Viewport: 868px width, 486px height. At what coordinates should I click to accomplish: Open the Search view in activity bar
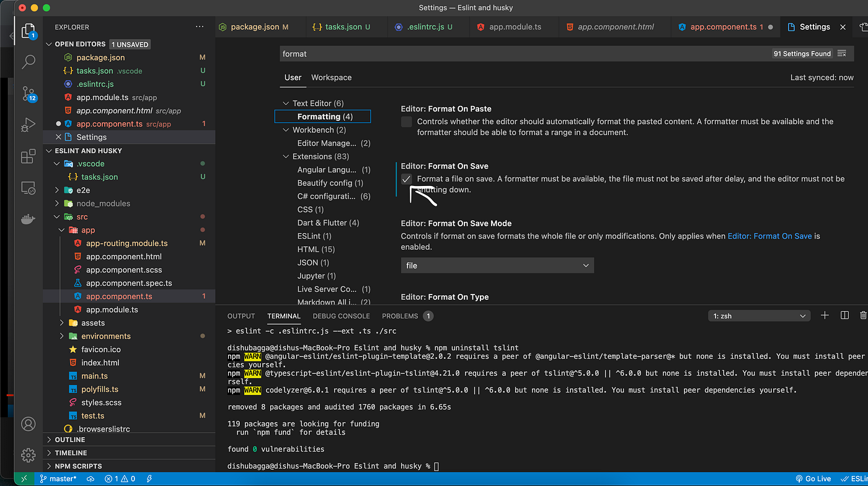click(29, 61)
